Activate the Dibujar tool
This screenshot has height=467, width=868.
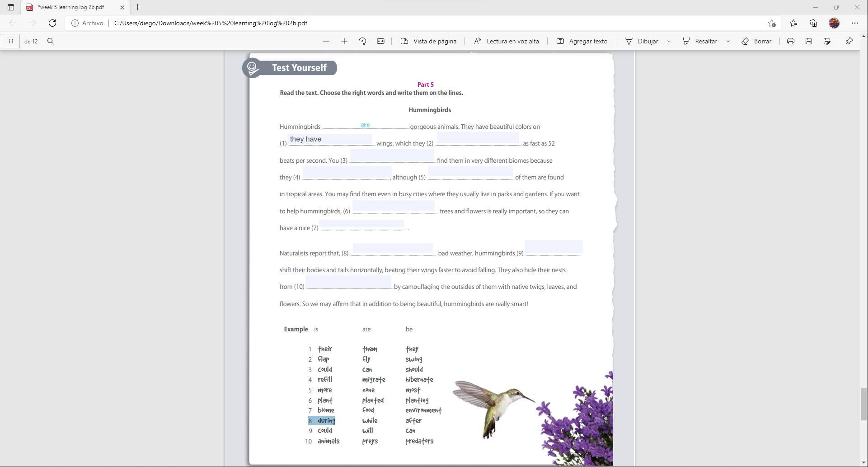642,41
